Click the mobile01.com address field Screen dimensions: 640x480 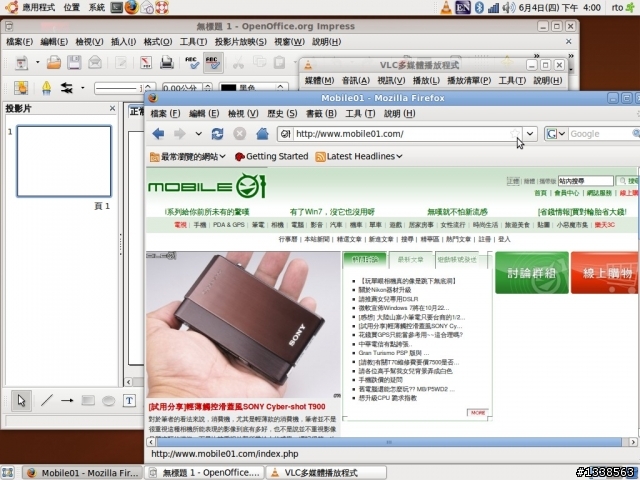point(402,134)
